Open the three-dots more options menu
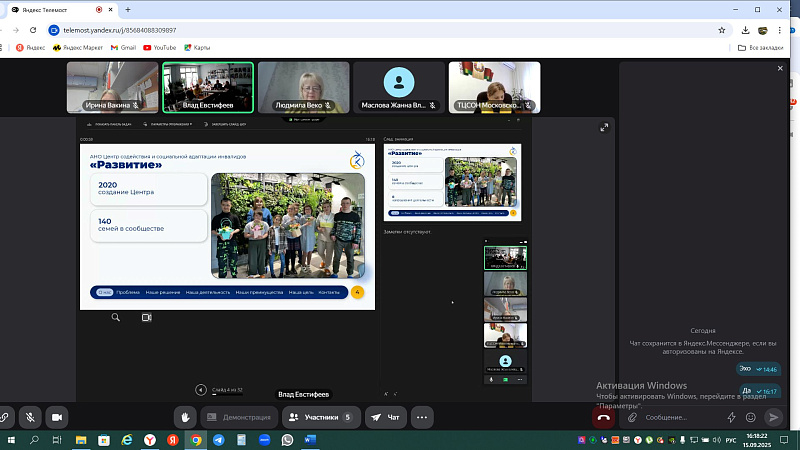Viewport: 800px width, 450px height. pyautogui.click(x=422, y=417)
